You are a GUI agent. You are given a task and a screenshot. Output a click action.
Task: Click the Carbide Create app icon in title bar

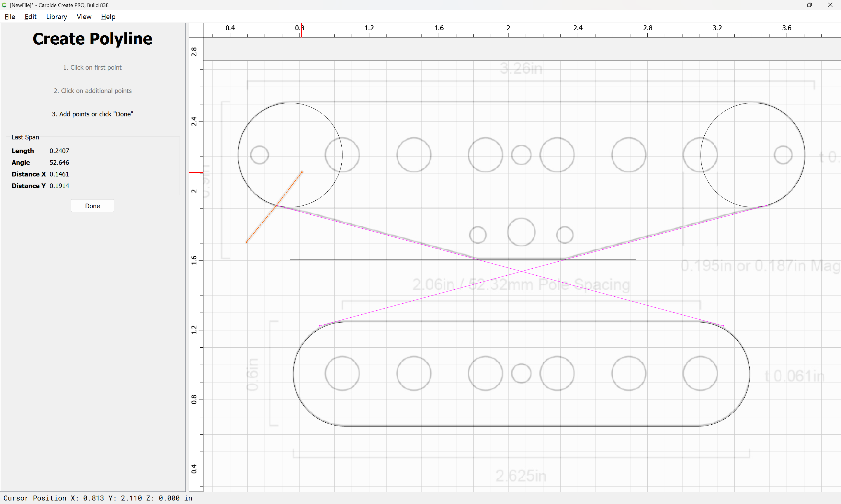click(x=4, y=5)
